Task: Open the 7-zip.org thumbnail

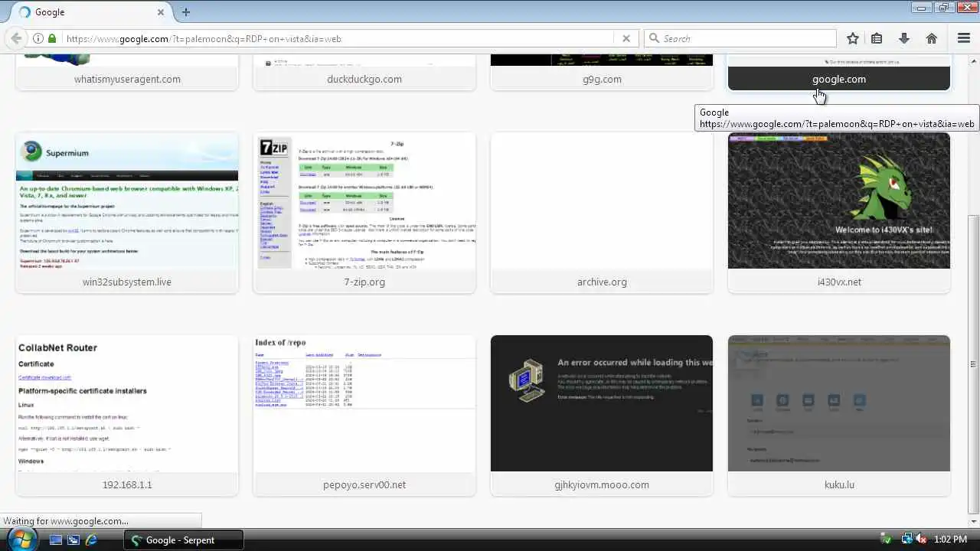Action: tap(364, 201)
